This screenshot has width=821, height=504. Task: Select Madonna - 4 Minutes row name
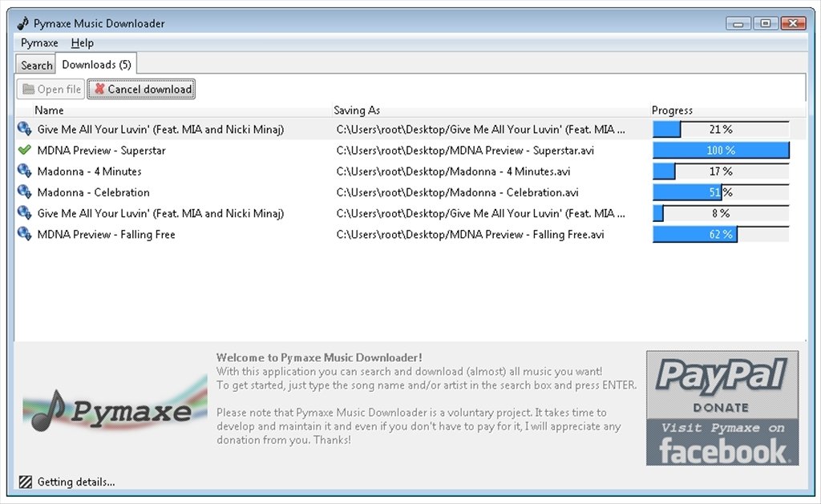(89, 171)
